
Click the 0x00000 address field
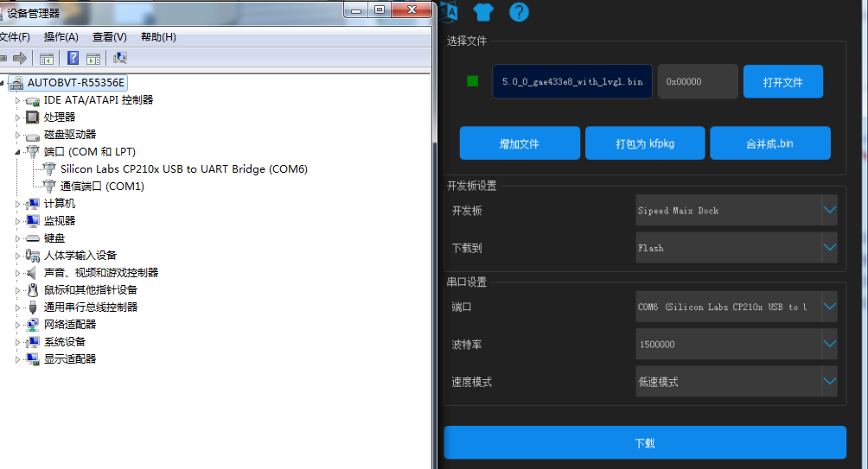pyautogui.click(x=698, y=81)
